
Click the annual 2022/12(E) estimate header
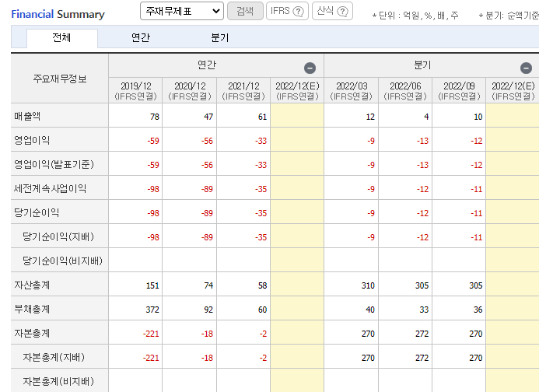coord(297,90)
